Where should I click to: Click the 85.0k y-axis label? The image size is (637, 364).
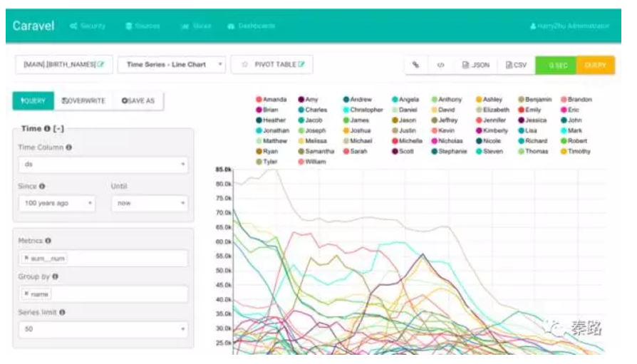coord(223,170)
